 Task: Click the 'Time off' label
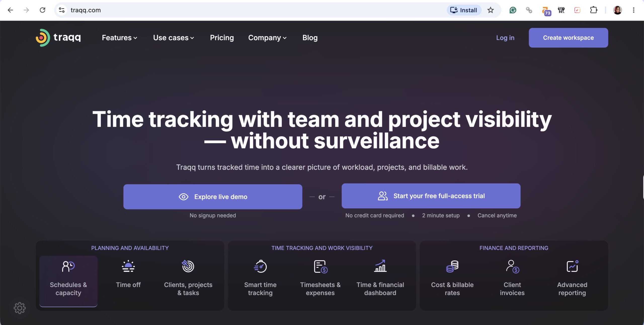click(128, 285)
